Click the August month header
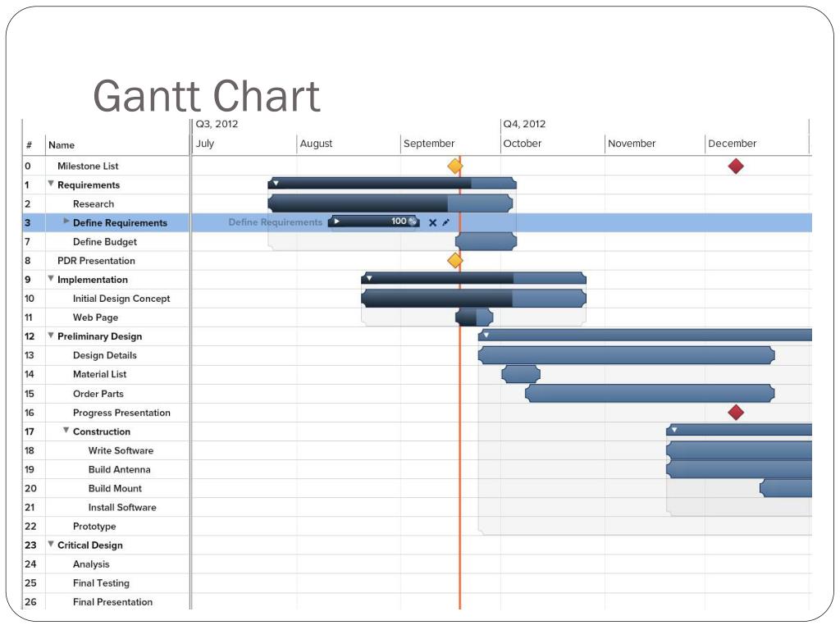This screenshot has width=840, height=630. pyautogui.click(x=316, y=144)
